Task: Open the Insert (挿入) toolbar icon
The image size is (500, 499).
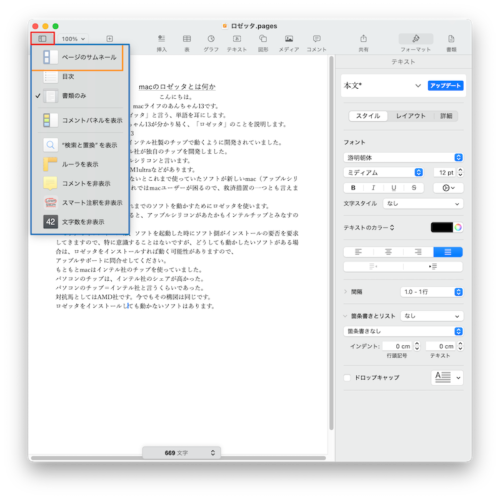Action: click(x=162, y=43)
